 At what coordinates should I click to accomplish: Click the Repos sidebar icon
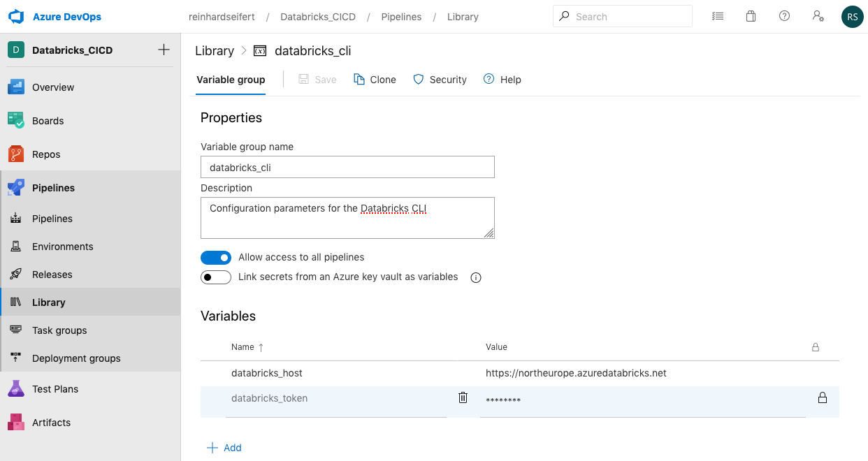16,154
